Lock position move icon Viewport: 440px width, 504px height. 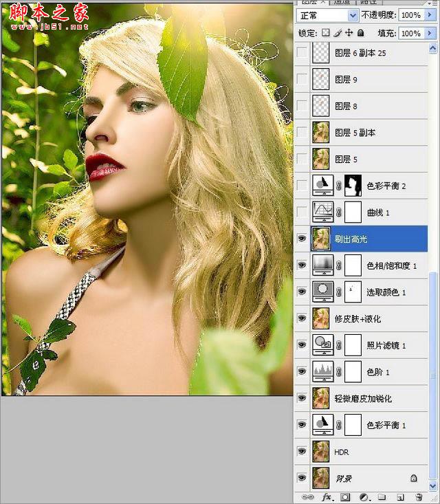pyautogui.click(x=349, y=33)
